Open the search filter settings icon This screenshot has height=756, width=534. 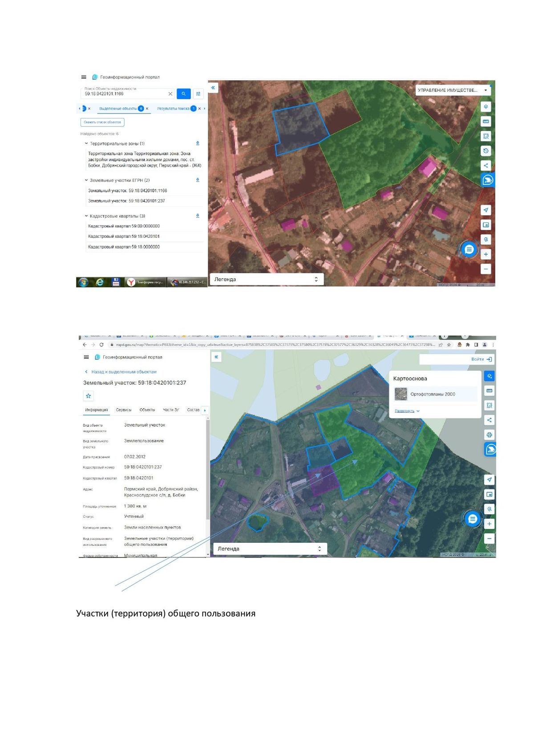pyautogui.click(x=198, y=94)
